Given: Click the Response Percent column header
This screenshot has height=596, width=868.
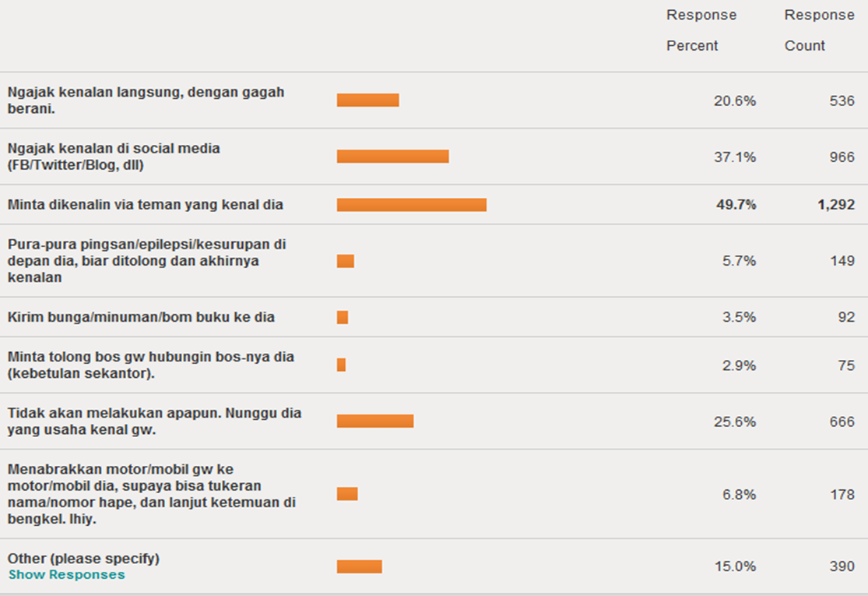Looking at the screenshot, I should (701, 30).
